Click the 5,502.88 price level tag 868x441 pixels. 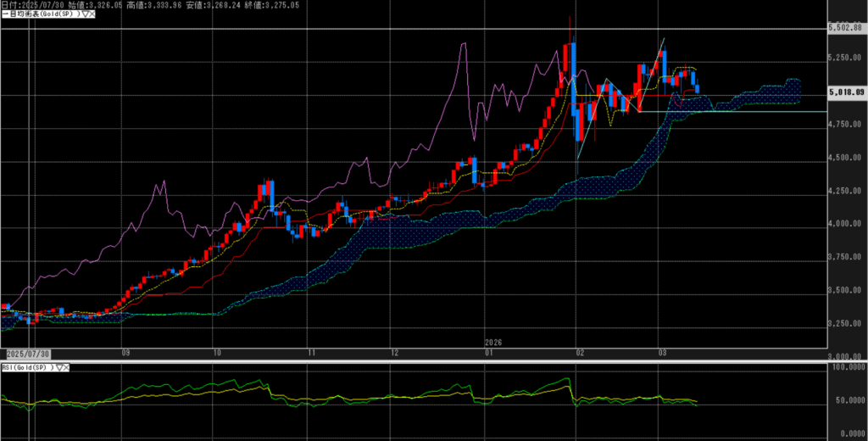pos(846,30)
